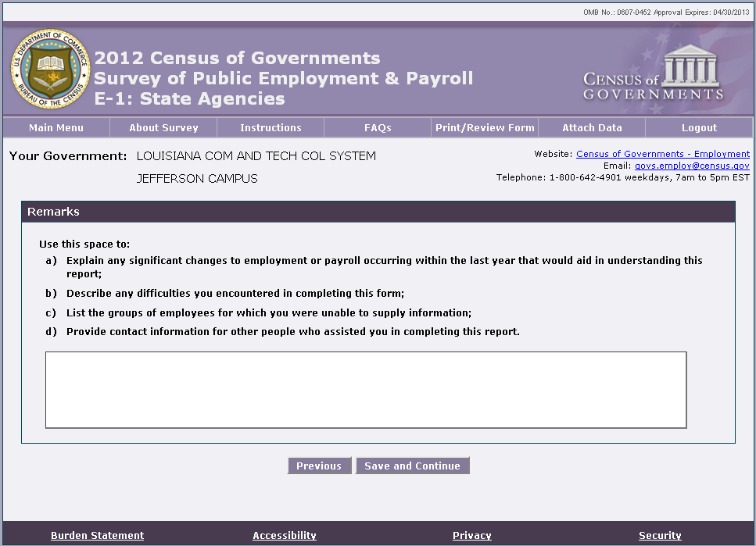The height and width of the screenshot is (546, 756).
Task: Click item a) 'Explain any significant changes' text
Action: 385,267
